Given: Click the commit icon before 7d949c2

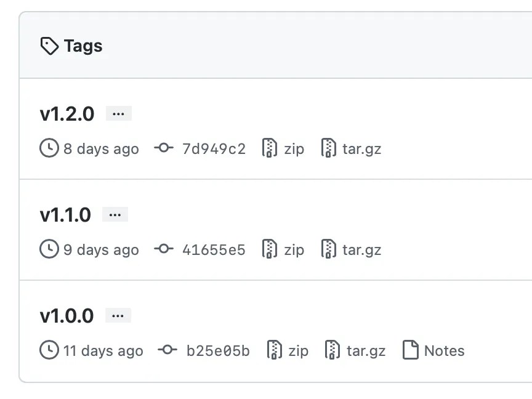Looking at the screenshot, I should point(164,148).
